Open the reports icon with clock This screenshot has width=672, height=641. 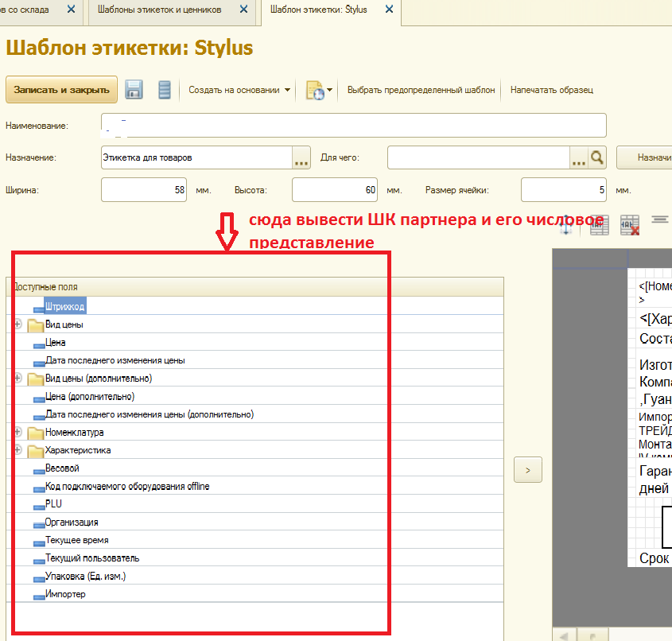click(314, 90)
